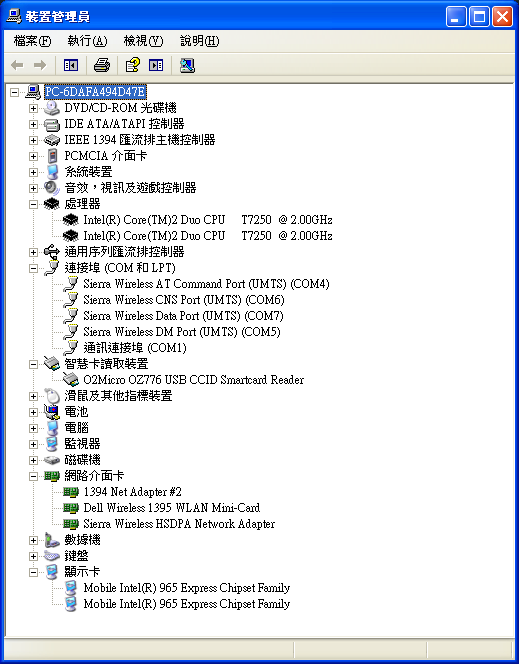
Task: Click the 通用序列匯流排控制器 USB icon
Action: [x=52, y=252]
